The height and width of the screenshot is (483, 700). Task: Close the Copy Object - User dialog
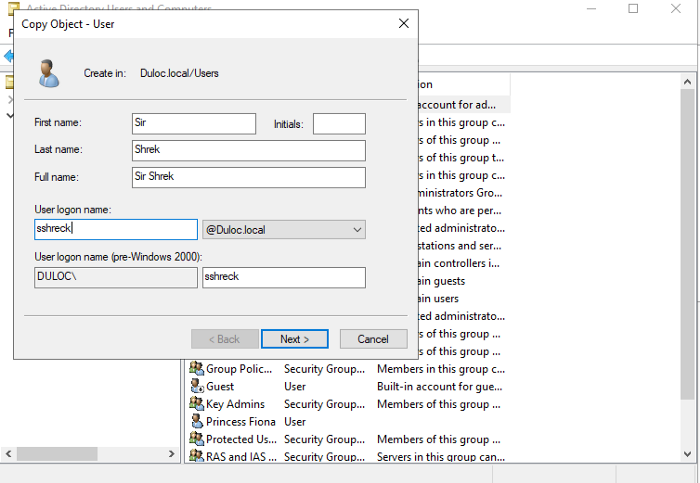(x=404, y=24)
